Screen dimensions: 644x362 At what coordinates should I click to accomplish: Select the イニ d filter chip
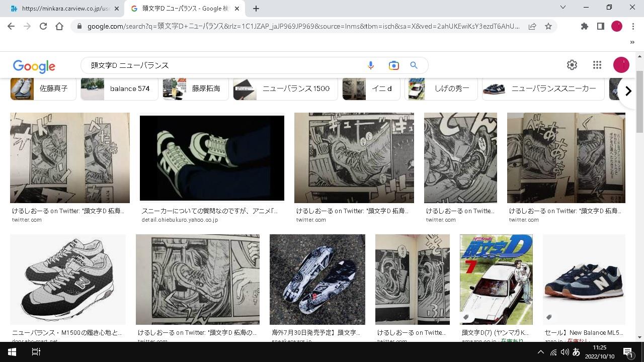(371, 88)
